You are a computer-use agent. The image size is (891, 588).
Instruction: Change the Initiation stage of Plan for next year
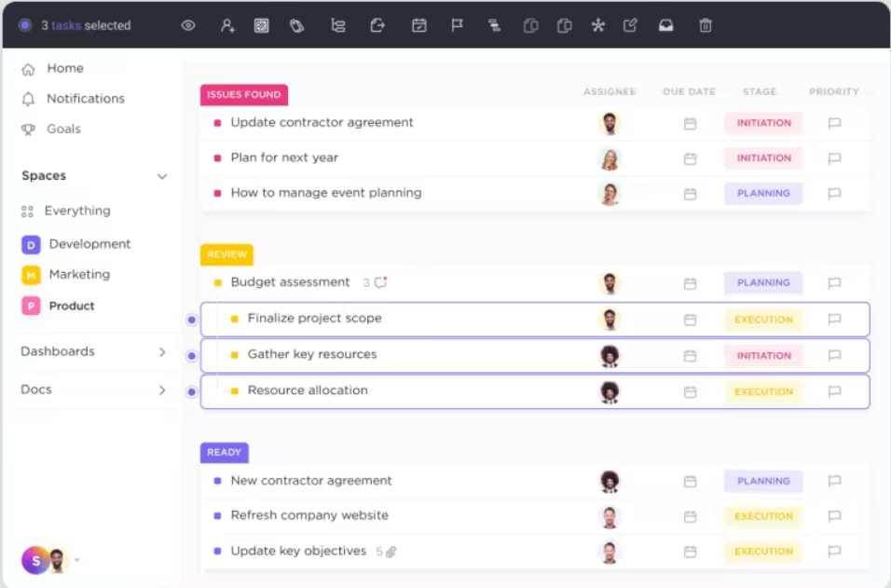[x=762, y=158]
